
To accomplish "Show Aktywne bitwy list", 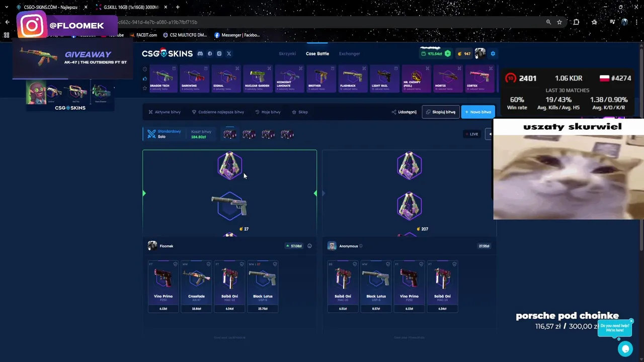I will tap(165, 112).
